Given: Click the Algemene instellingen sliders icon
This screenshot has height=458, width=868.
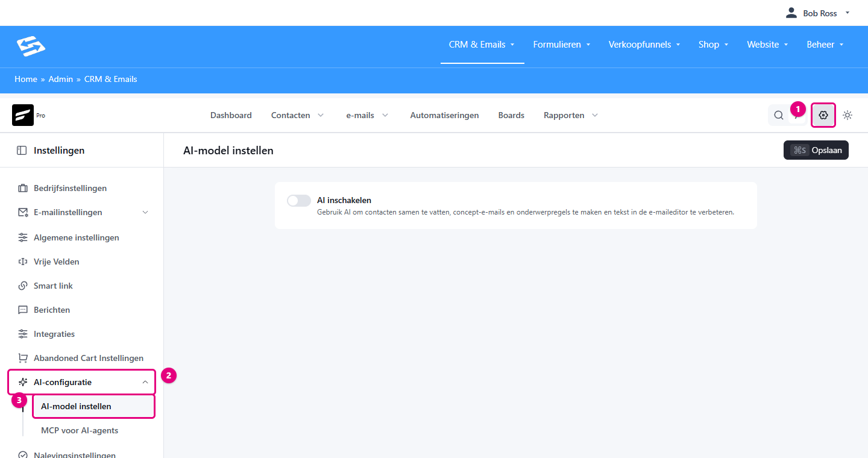Looking at the screenshot, I should (x=23, y=237).
